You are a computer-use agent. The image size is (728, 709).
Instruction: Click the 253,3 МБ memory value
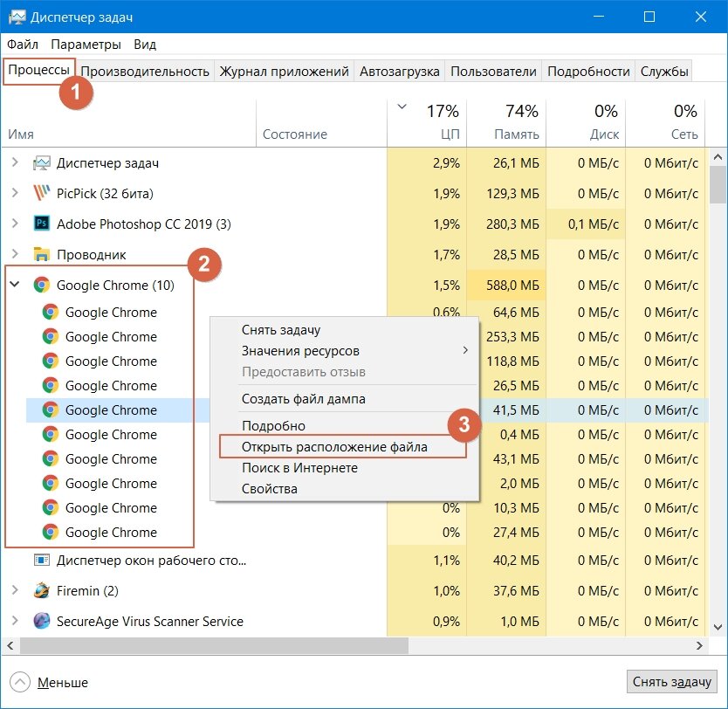pos(512,337)
